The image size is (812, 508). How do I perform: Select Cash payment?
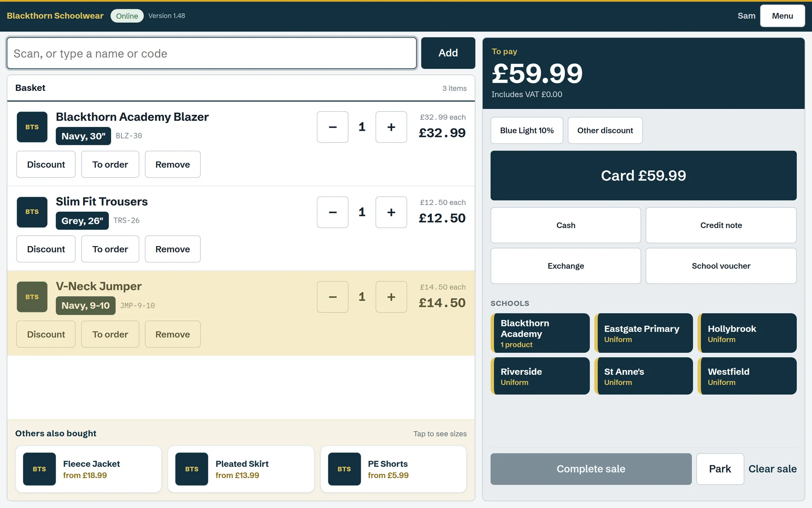[566, 225]
